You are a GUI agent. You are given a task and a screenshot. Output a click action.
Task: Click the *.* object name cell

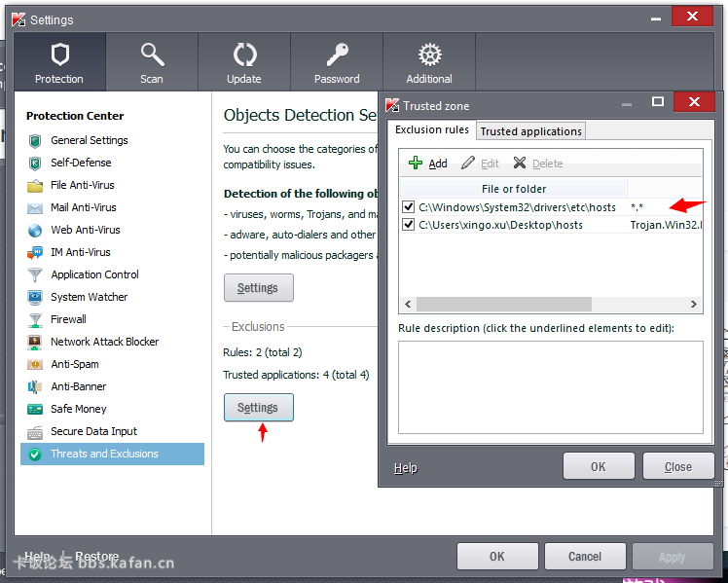637,207
